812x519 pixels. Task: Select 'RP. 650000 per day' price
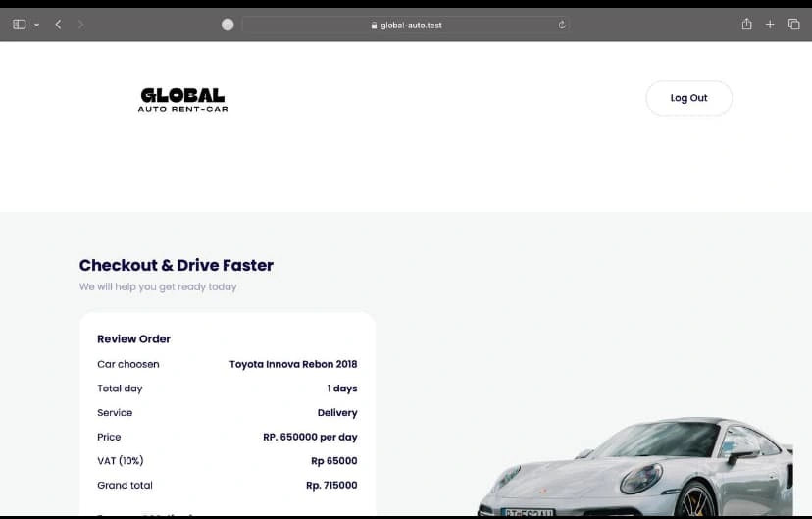(310, 437)
